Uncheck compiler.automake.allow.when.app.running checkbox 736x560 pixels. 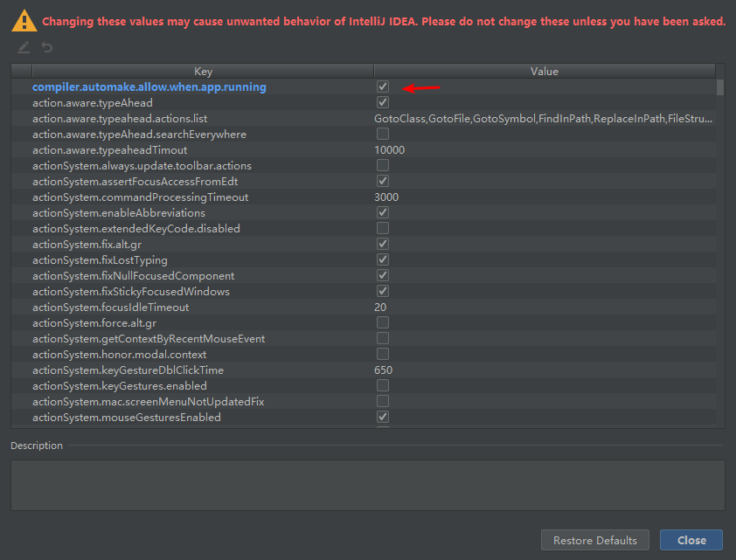(383, 87)
